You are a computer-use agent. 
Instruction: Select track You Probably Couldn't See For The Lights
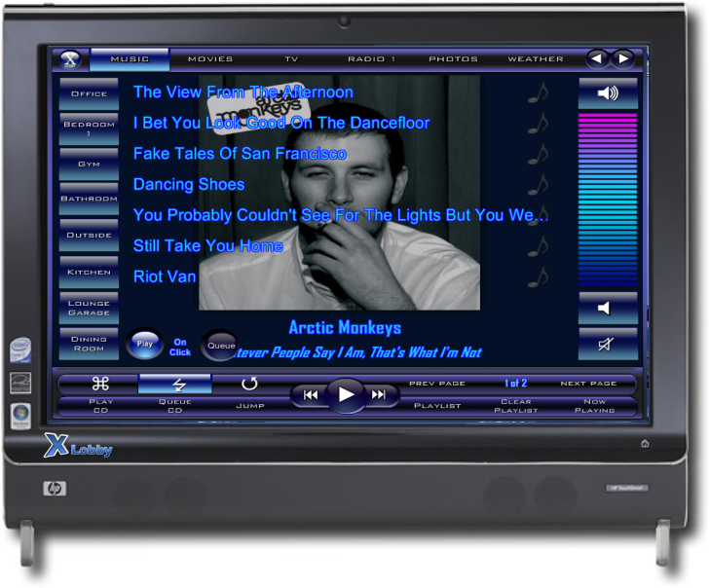tap(341, 215)
